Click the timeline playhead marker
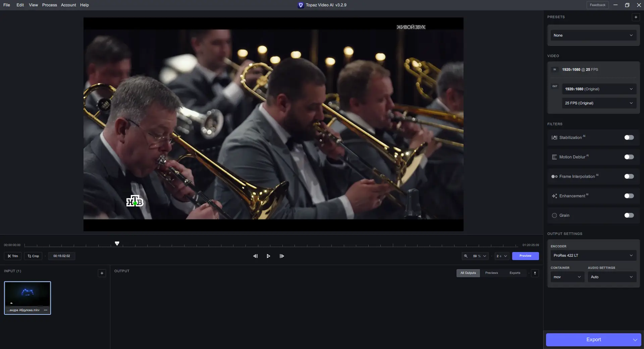644x349 pixels. pos(117,243)
